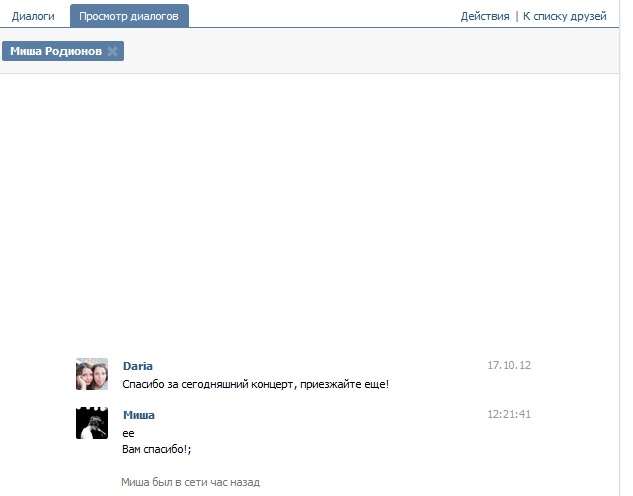633x496 pixels.
Task: Click the date stamp 17.10.12
Action: 509,365
